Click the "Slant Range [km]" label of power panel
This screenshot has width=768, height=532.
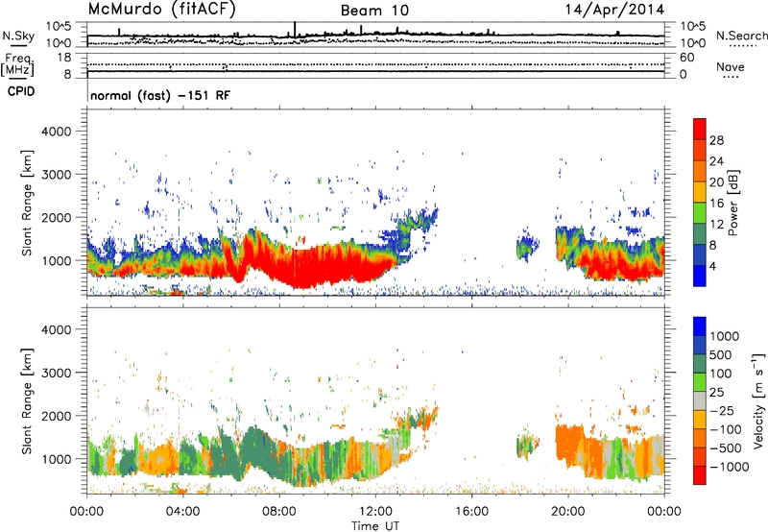point(27,203)
